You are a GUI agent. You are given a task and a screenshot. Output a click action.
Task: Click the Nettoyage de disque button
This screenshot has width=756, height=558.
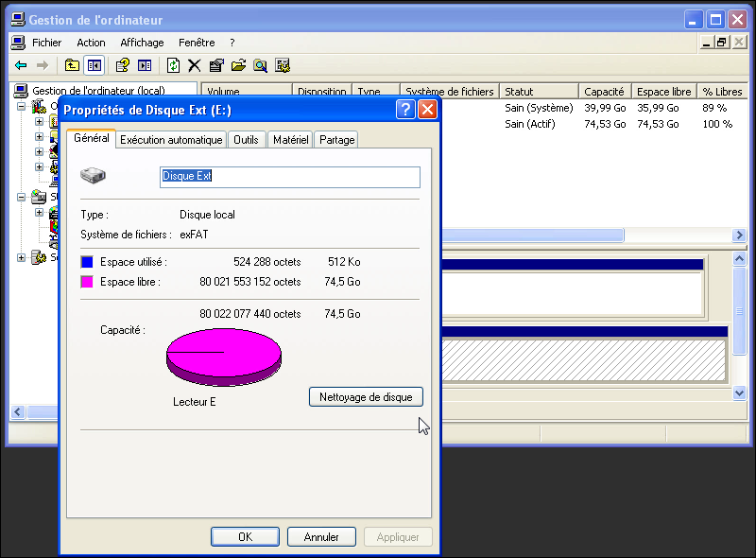coord(366,397)
